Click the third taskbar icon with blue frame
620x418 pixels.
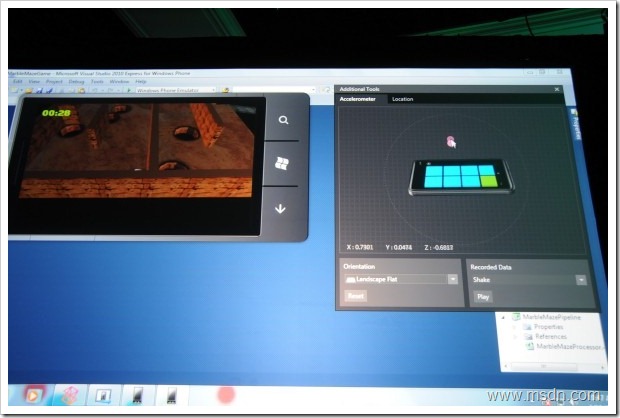coord(103,395)
